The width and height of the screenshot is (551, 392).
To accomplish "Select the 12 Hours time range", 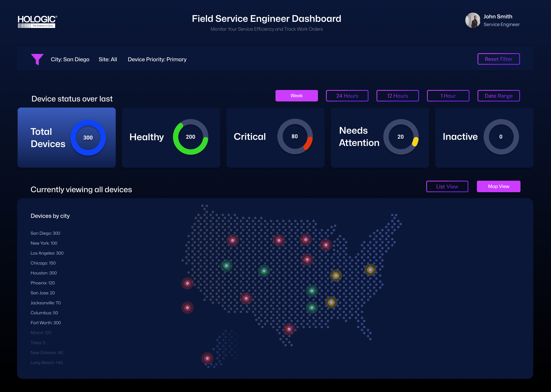I will click(397, 96).
